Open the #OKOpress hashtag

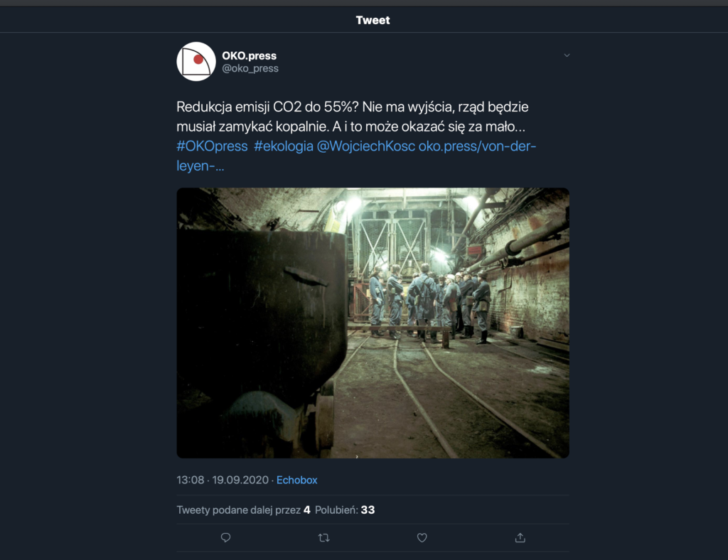click(212, 146)
